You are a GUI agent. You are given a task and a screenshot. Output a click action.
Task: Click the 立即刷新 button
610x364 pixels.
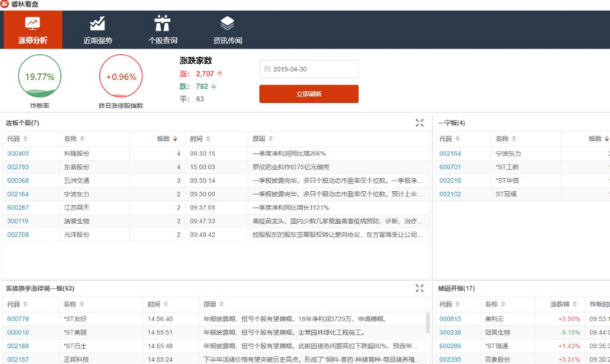pos(309,94)
